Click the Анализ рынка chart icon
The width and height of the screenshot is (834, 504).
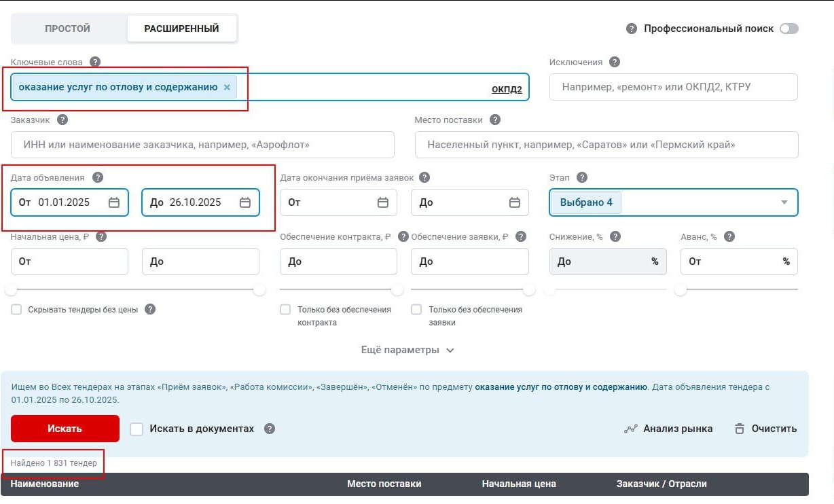pos(631,429)
